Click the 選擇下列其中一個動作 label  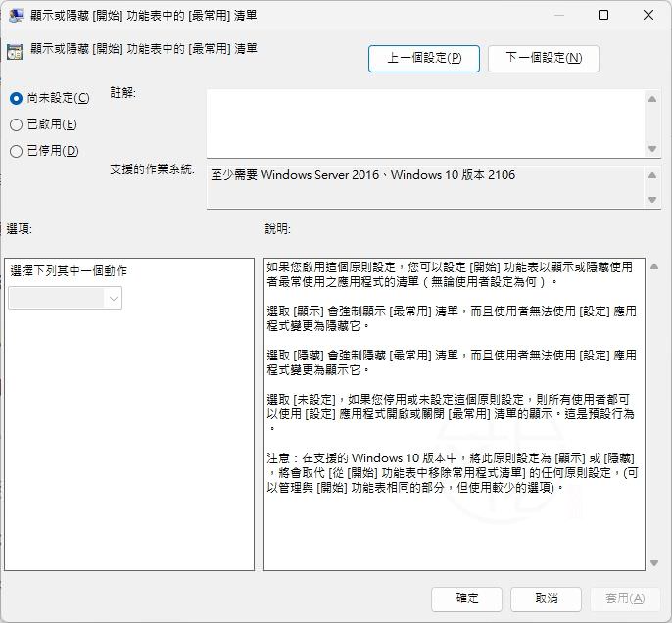pyautogui.click(x=69, y=270)
